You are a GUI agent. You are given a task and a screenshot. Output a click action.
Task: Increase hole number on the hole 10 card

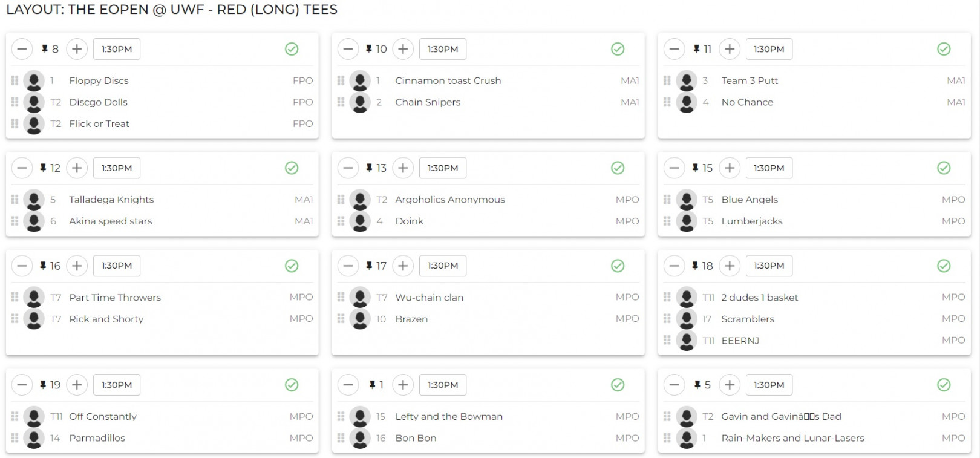tap(403, 49)
